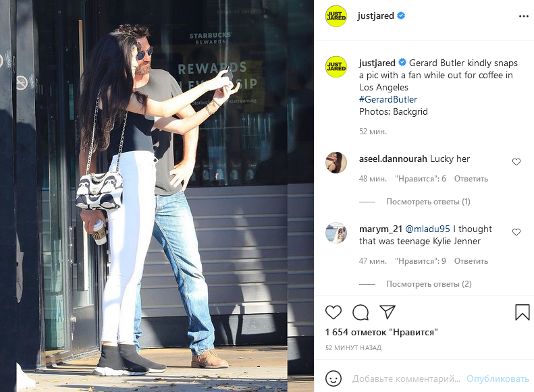
Task: Reply to the aseel.dannourah comment via Ответить
Action: [x=471, y=179]
